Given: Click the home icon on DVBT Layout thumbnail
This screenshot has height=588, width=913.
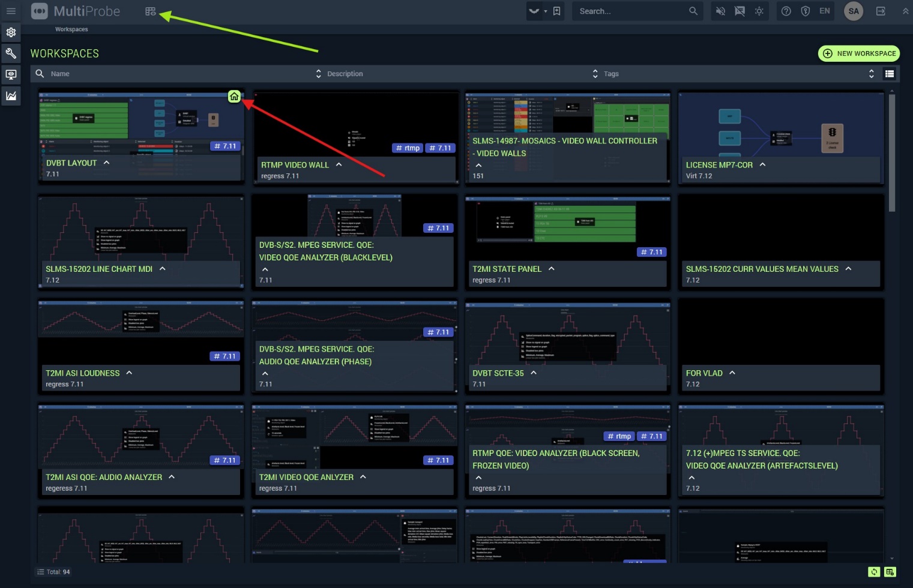Looking at the screenshot, I should click(x=234, y=97).
